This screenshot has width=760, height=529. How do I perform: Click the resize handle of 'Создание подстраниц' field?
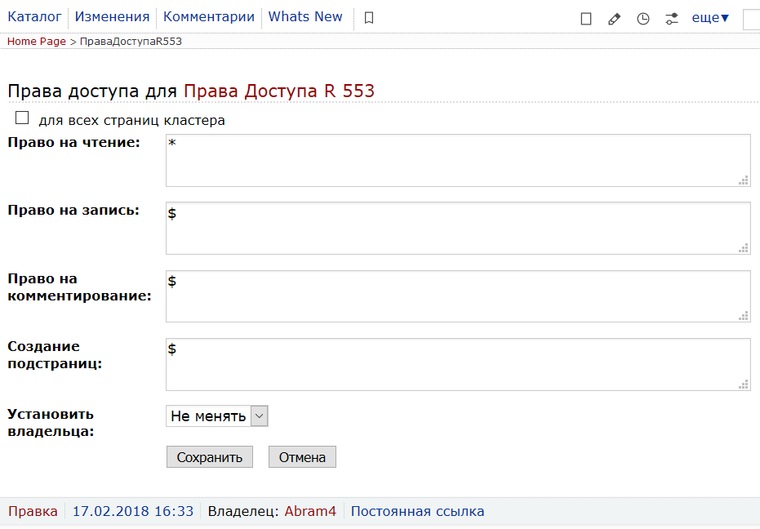point(744,385)
